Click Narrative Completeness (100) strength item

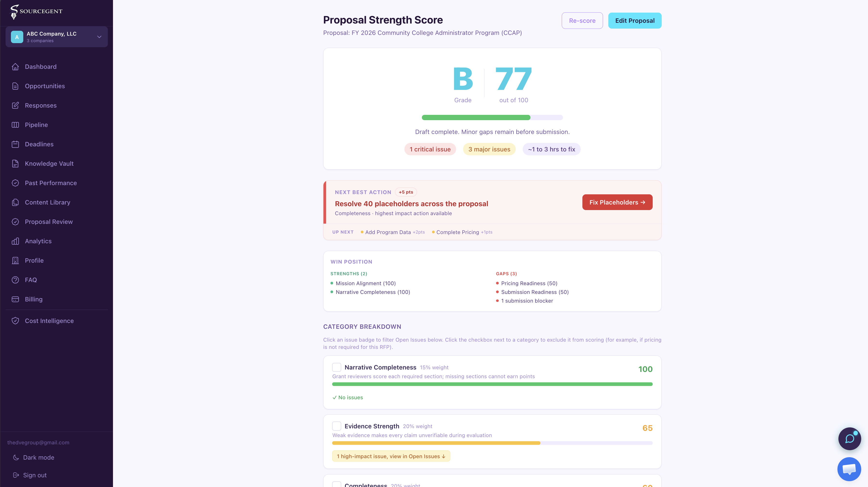tap(373, 292)
